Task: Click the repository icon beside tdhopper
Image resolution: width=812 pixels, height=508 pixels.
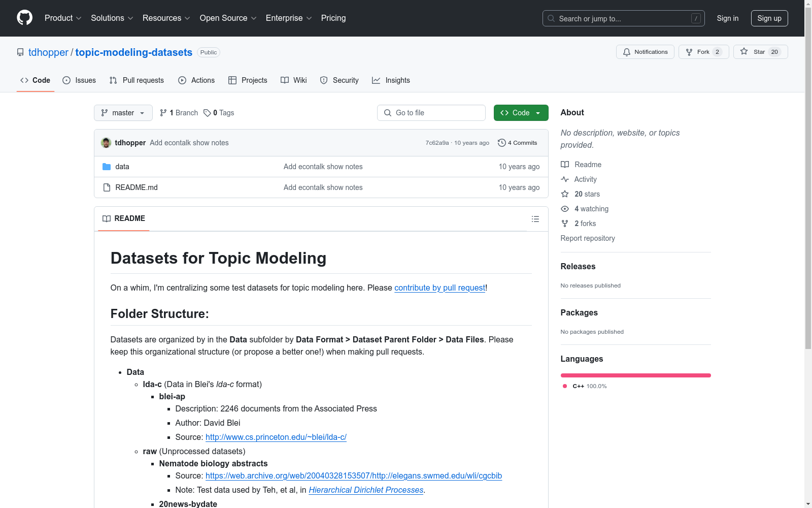Action: point(20,52)
